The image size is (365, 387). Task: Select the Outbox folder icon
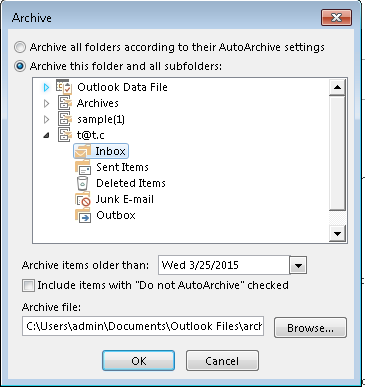pyautogui.click(x=83, y=215)
